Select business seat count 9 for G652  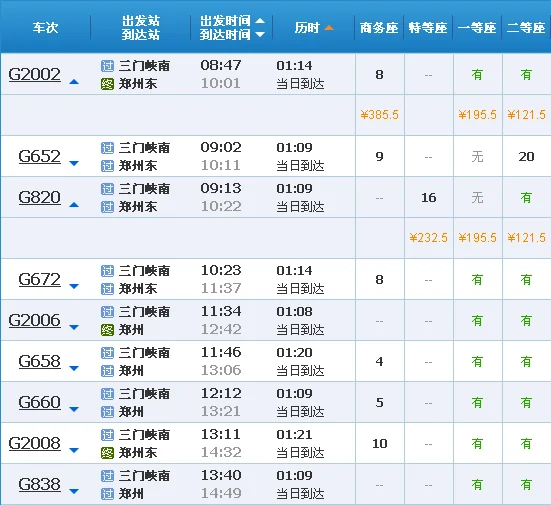coord(379,156)
